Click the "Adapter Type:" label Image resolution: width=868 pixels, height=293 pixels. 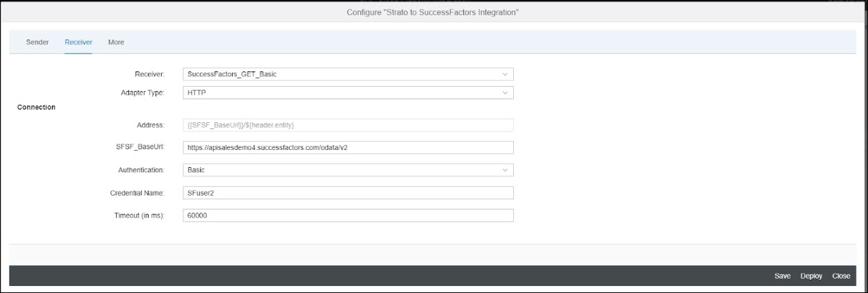coord(142,92)
